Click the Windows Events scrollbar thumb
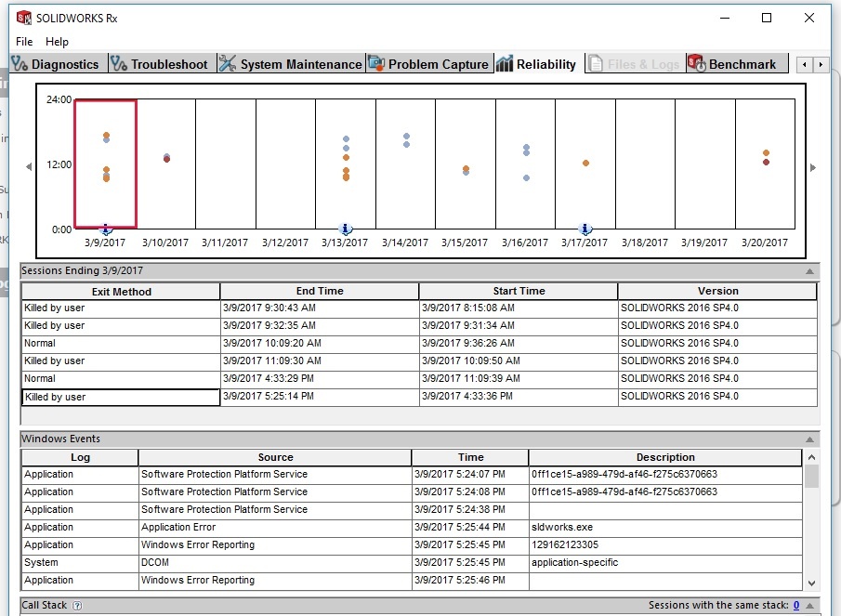841x616 pixels. (811, 476)
